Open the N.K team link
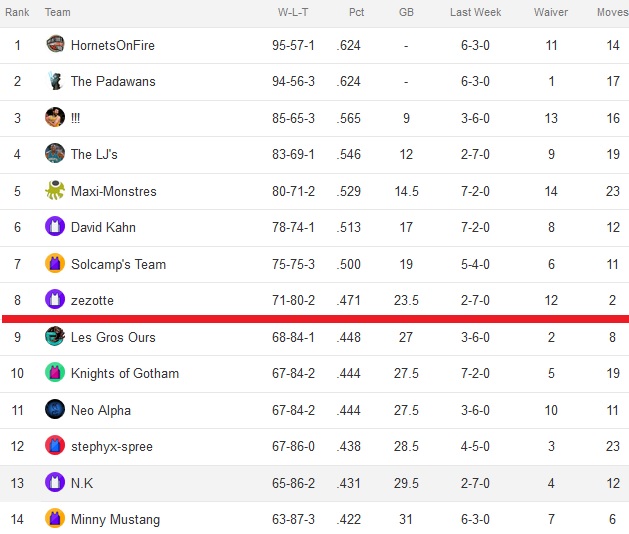This screenshot has height=534, width=629. (x=82, y=483)
